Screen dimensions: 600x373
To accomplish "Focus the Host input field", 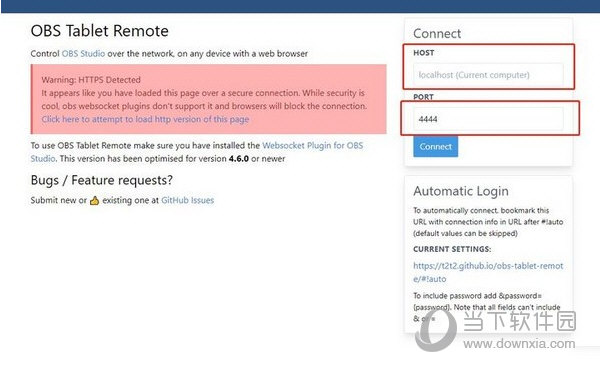I will pos(488,75).
